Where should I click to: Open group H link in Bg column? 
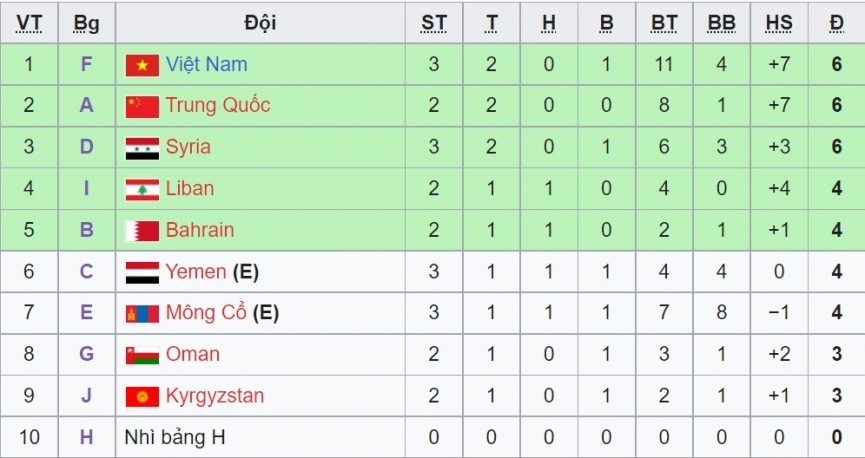(87, 437)
